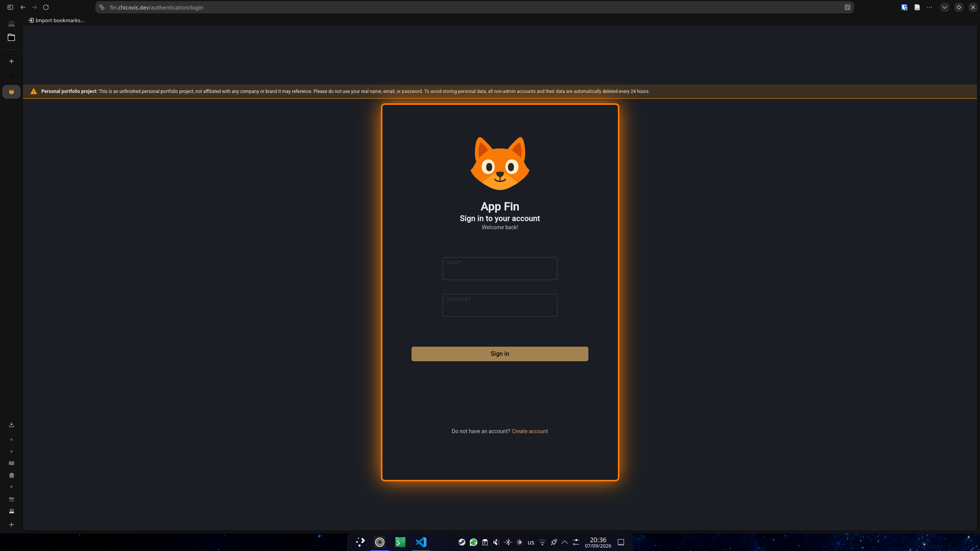Open the clipboard tray icon
This screenshot has width=980, height=551.
click(x=485, y=542)
